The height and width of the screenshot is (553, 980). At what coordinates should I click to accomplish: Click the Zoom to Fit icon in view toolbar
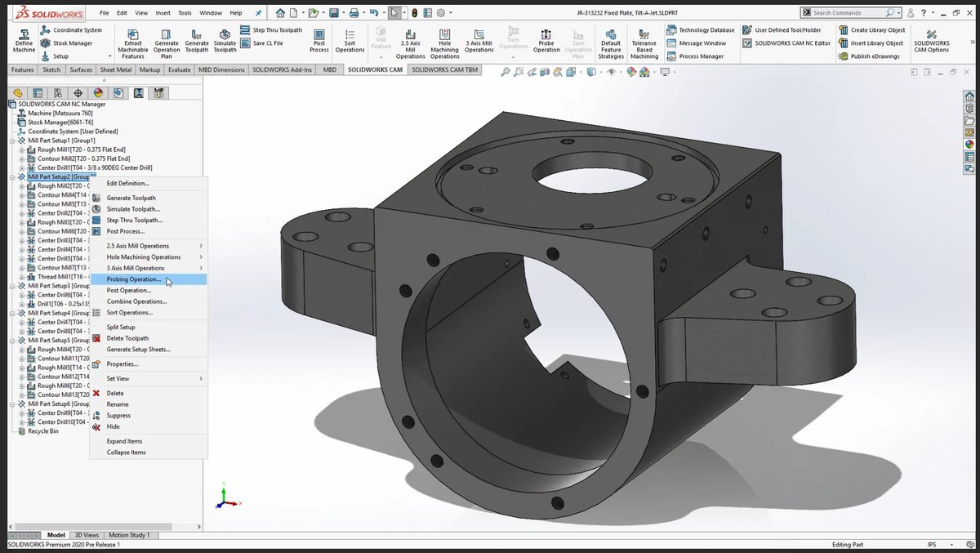[506, 72]
